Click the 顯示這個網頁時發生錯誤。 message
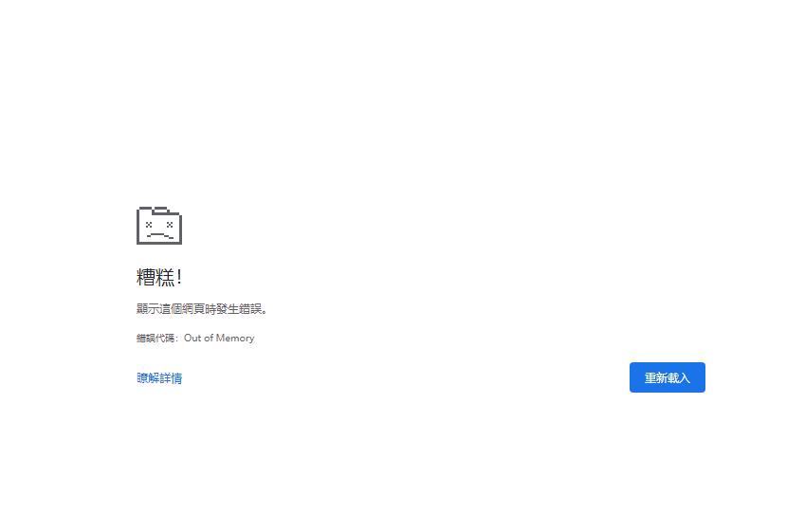The width and height of the screenshot is (805, 532). 202,308
